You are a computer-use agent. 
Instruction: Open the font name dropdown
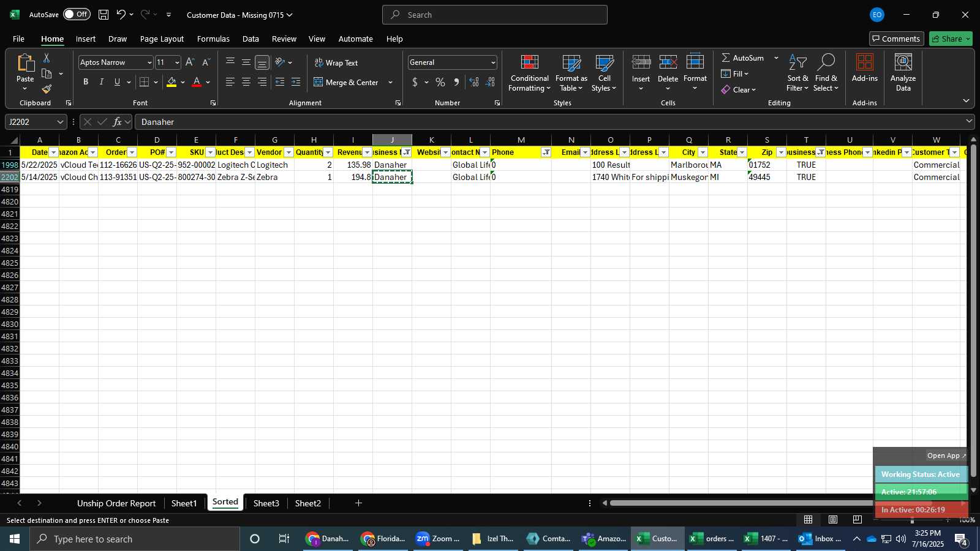click(x=149, y=62)
